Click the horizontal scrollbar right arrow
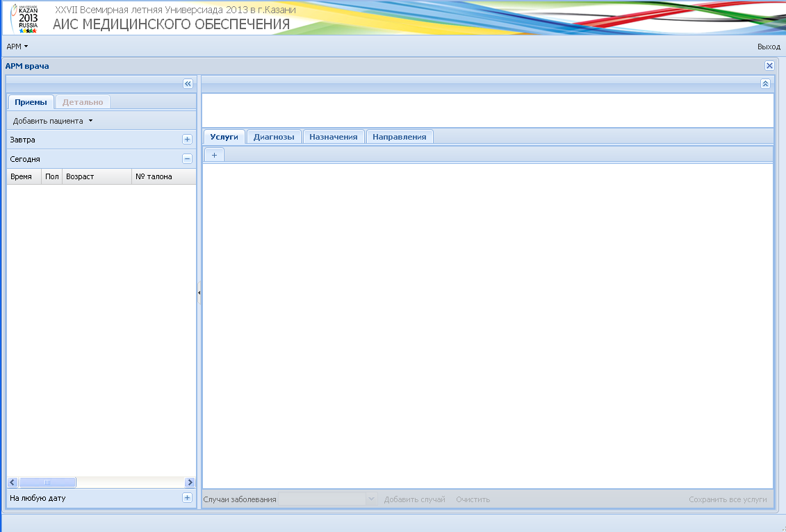Screen dimensions: 786x532 [190, 483]
